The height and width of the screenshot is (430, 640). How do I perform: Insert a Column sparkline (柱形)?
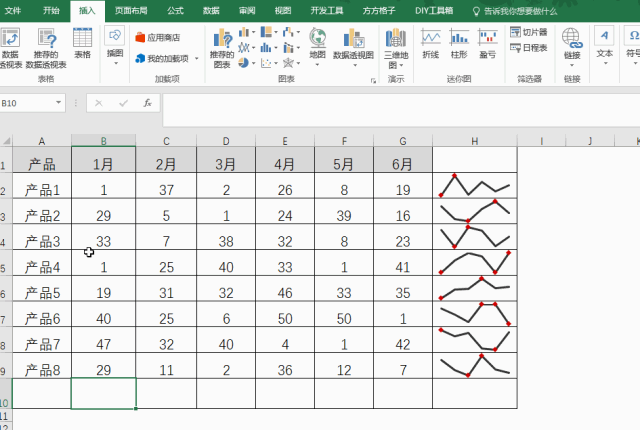[459, 44]
